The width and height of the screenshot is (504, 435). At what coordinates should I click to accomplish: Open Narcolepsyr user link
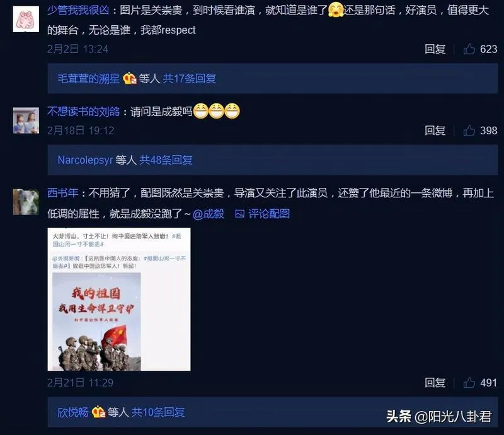coord(85,160)
